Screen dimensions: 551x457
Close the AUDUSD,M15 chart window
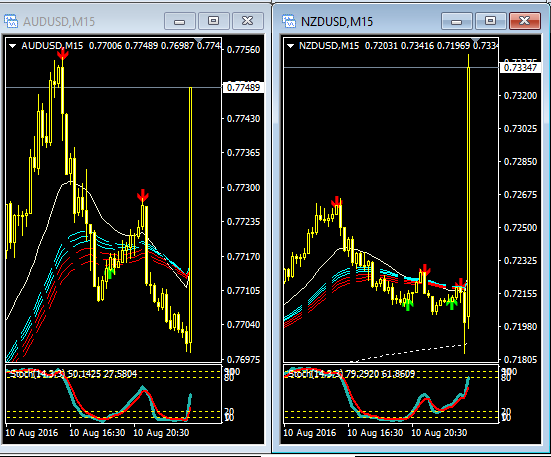pyautogui.click(x=248, y=21)
